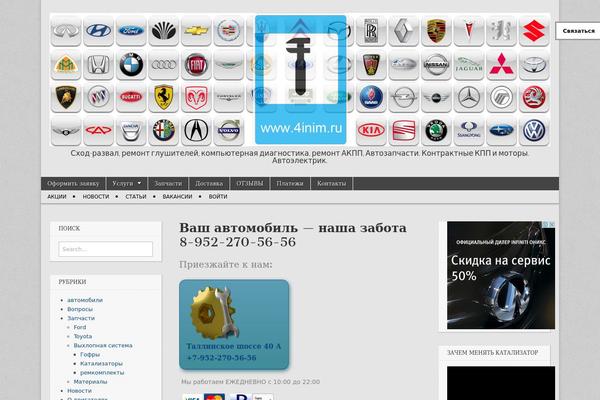Click the Fiat logo icon

[196, 64]
